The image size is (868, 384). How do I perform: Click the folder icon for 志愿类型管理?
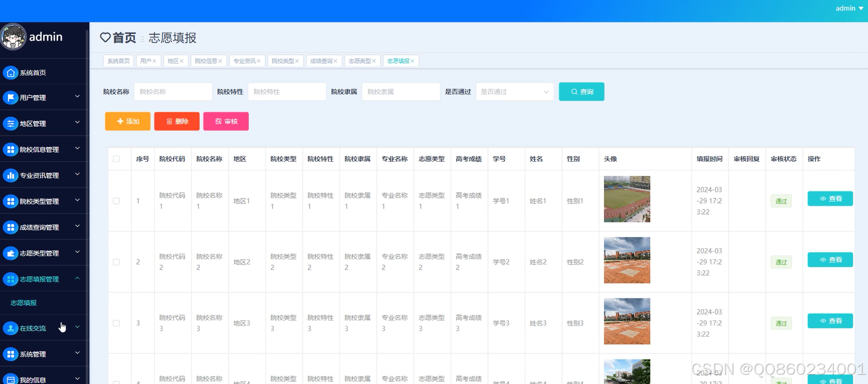pyautogui.click(x=10, y=253)
